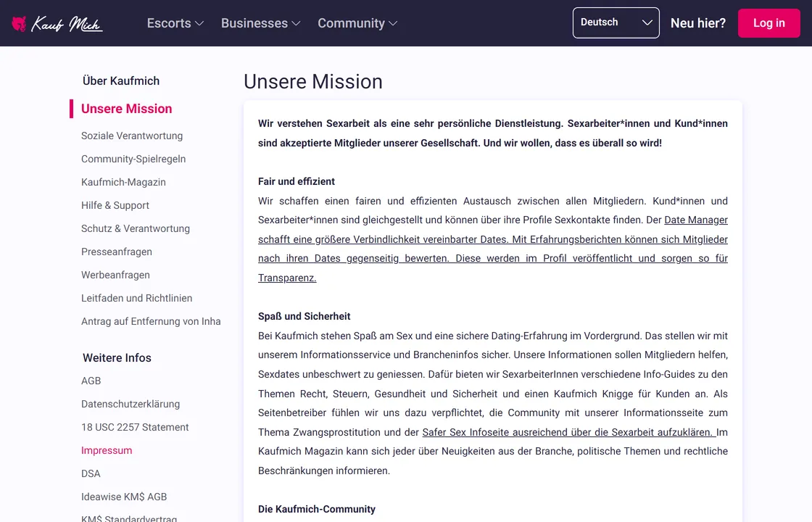The height and width of the screenshot is (522, 812).
Task: Expand the Businesses menu chevron
Action: (x=297, y=23)
